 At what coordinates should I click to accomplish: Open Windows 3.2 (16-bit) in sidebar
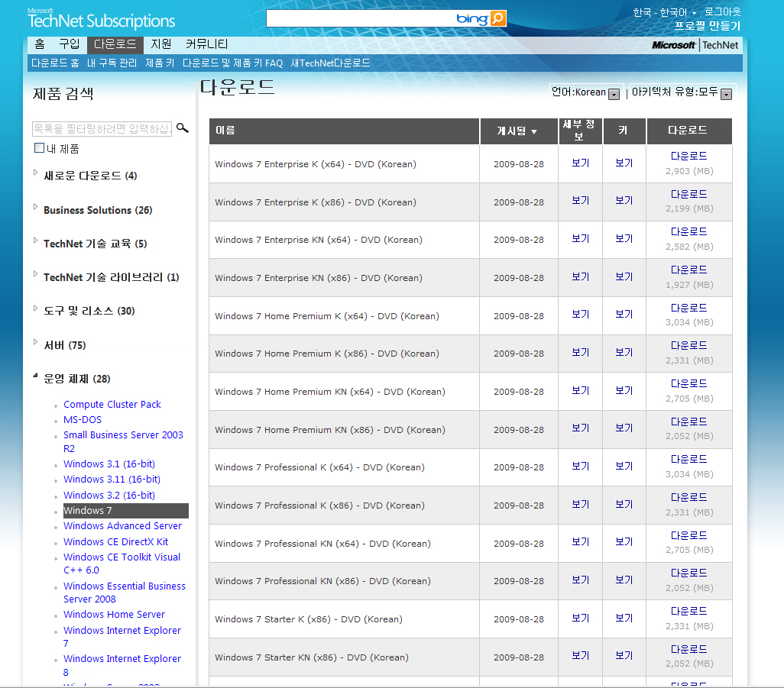pyautogui.click(x=109, y=495)
